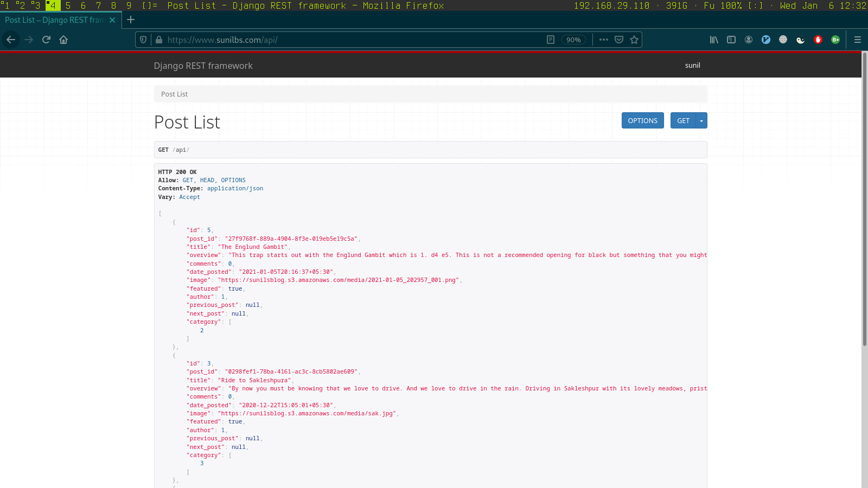This screenshot has width=868, height=488.
Task: Bookmark this page with star icon
Action: pos(634,40)
